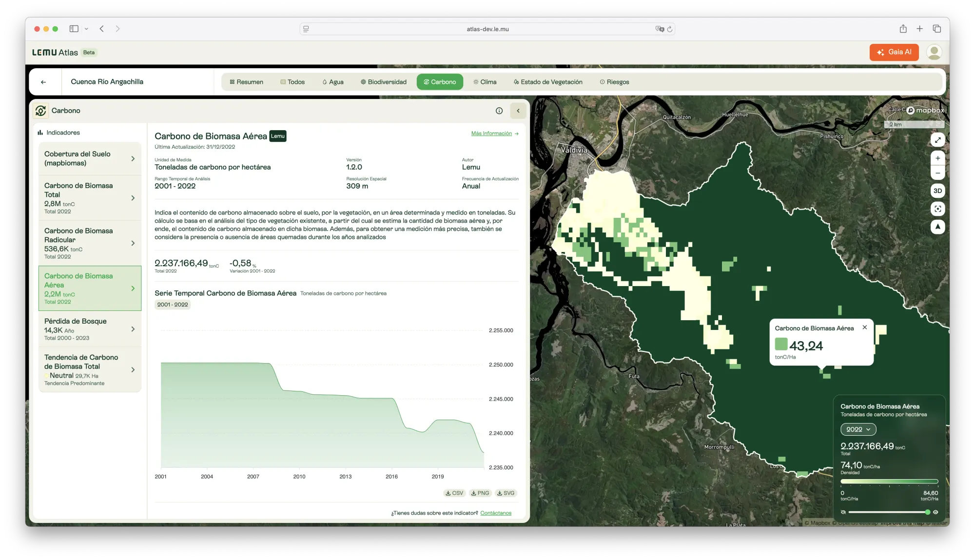The height and width of the screenshot is (560, 975).
Task: Click the back arrow beside Cuenca Río Angachilla
Action: (x=43, y=82)
